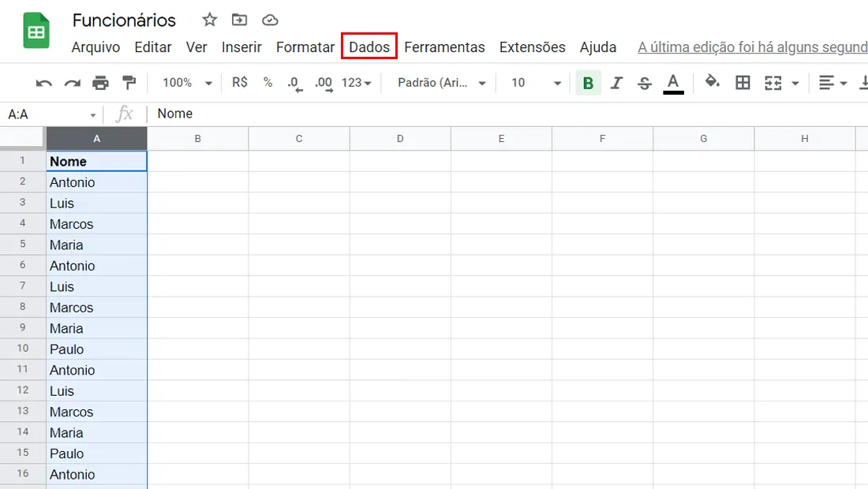Toggle strikethrough formatting button
Image resolution: width=868 pixels, height=489 pixels.
point(645,84)
